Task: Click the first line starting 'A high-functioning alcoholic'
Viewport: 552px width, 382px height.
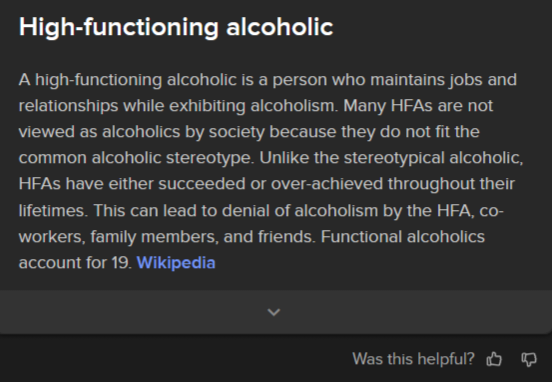Action: point(268,80)
